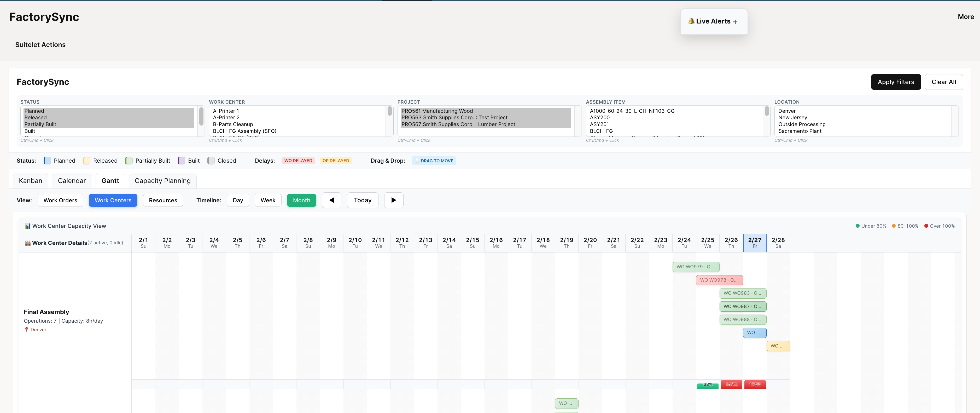Screen dimensions: 980x413
Task: Click the factory icon beside Work Center Details
Action: click(27, 243)
